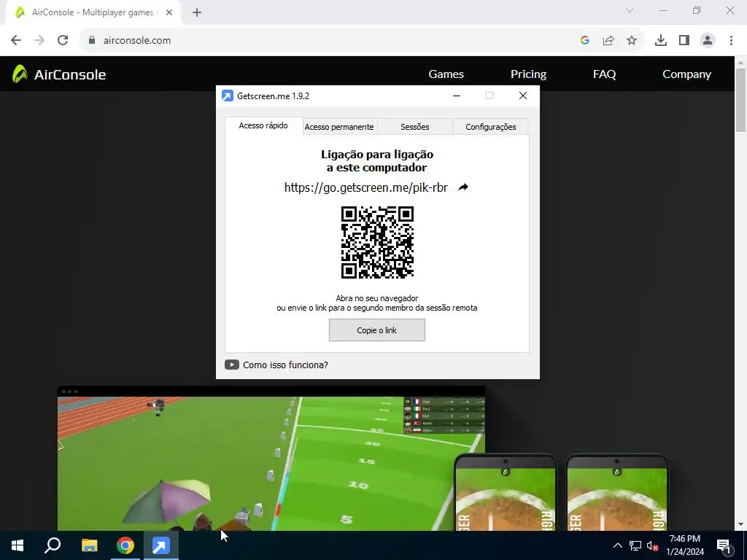Click the AirConsole logo icon on the website

[x=20, y=74]
